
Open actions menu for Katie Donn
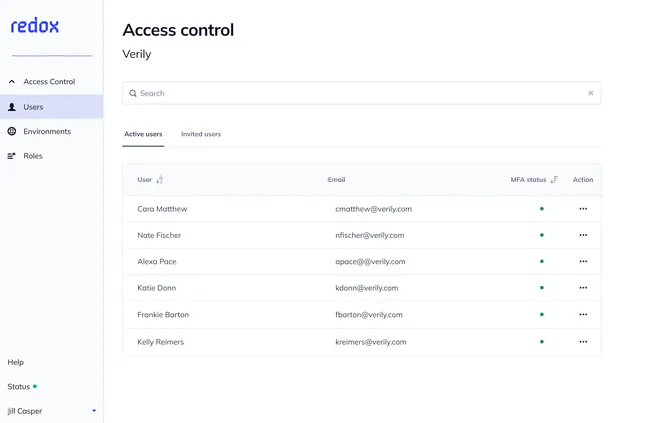coord(583,288)
